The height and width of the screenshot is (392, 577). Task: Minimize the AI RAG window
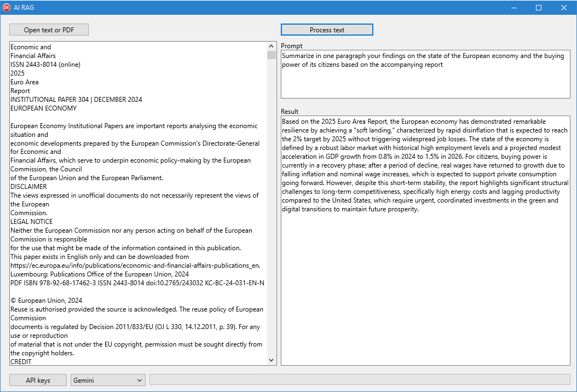pyautogui.click(x=514, y=8)
